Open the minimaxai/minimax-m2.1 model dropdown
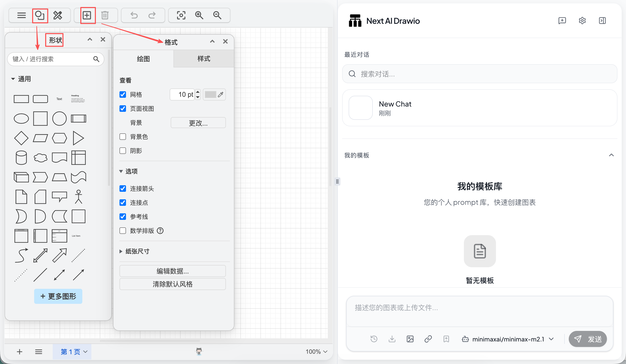Image resolution: width=626 pixels, height=364 pixels. click(x=508, y=339)
